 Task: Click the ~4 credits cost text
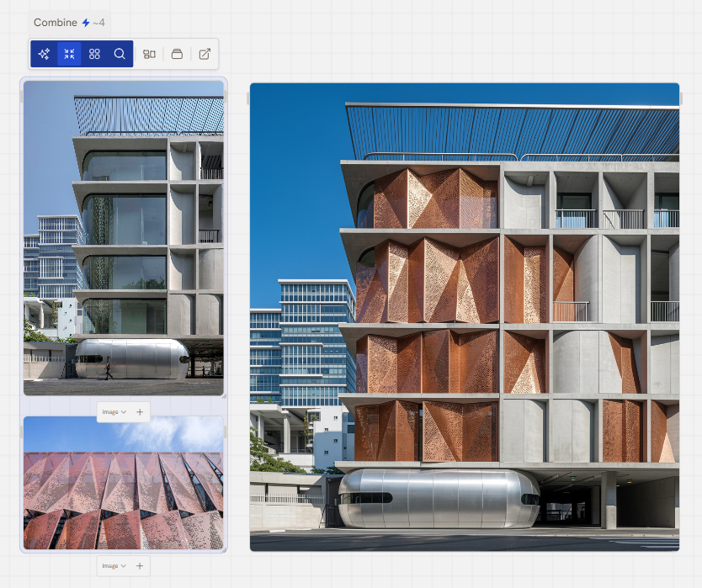[x=98, y=23]
